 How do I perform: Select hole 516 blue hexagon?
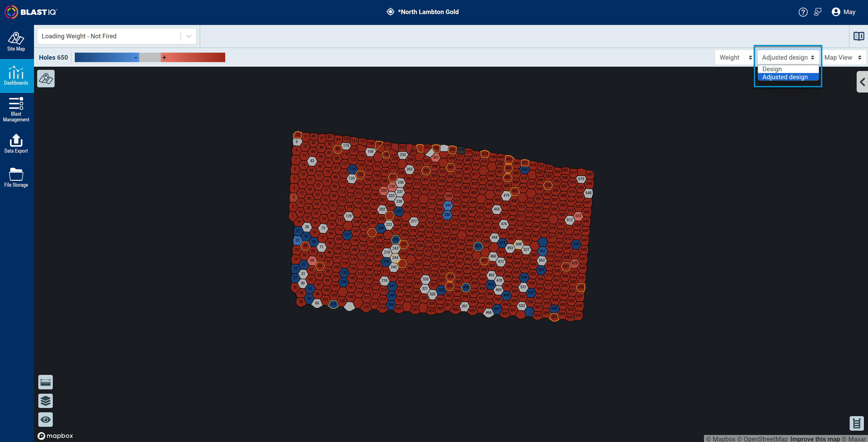(524, 170)
